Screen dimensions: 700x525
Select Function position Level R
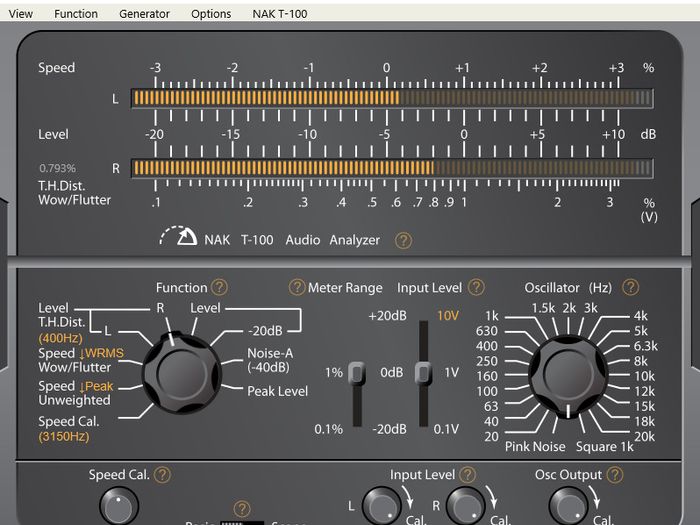click(x=160, y=308)
